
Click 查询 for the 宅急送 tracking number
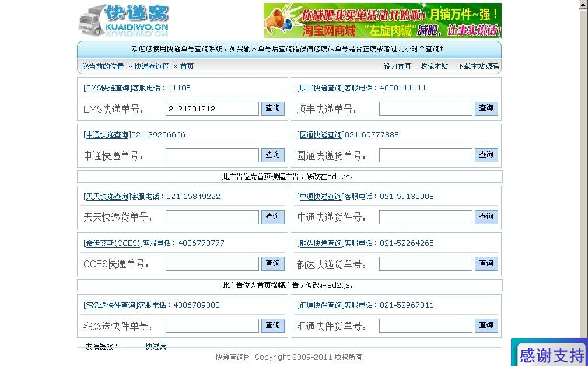coord(273,325)
